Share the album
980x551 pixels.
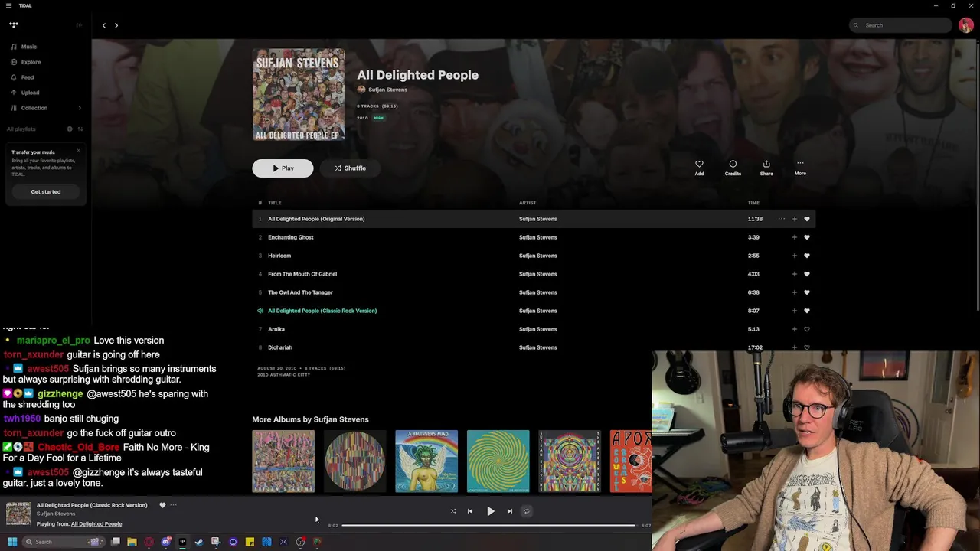[766, 168]
